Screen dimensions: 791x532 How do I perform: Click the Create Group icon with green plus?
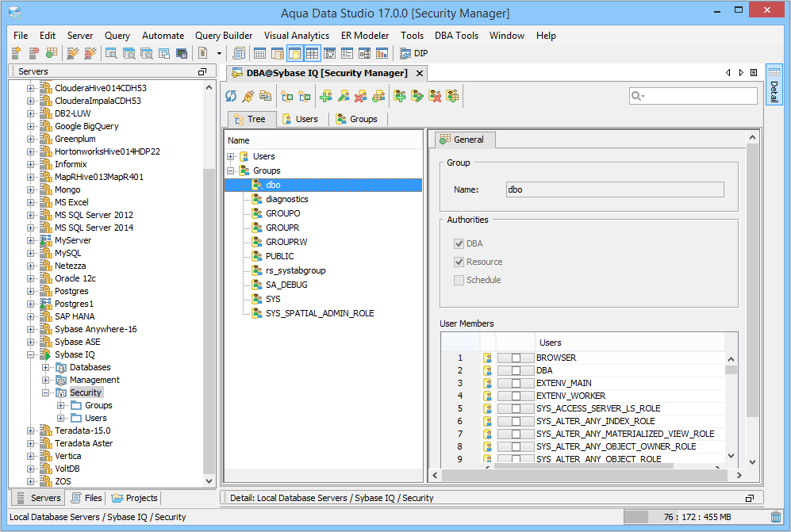[x=400, y=96]
